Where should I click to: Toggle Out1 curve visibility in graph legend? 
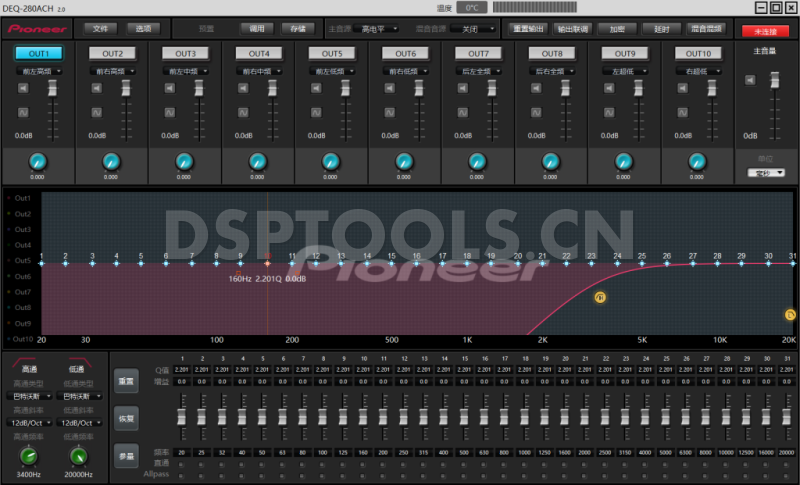tap(22, 198)
